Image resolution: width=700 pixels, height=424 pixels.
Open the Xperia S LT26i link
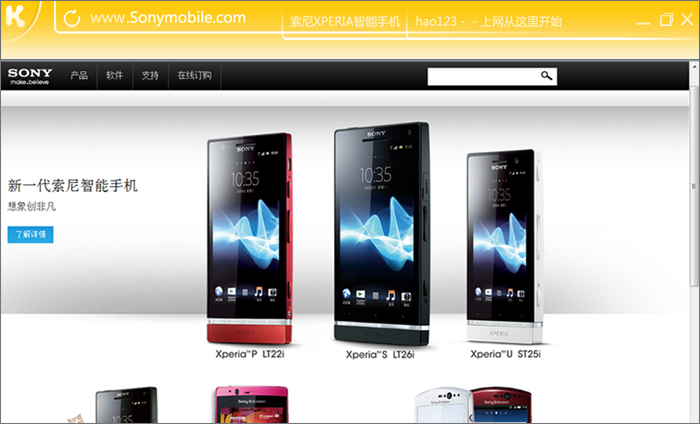point(380,354)
